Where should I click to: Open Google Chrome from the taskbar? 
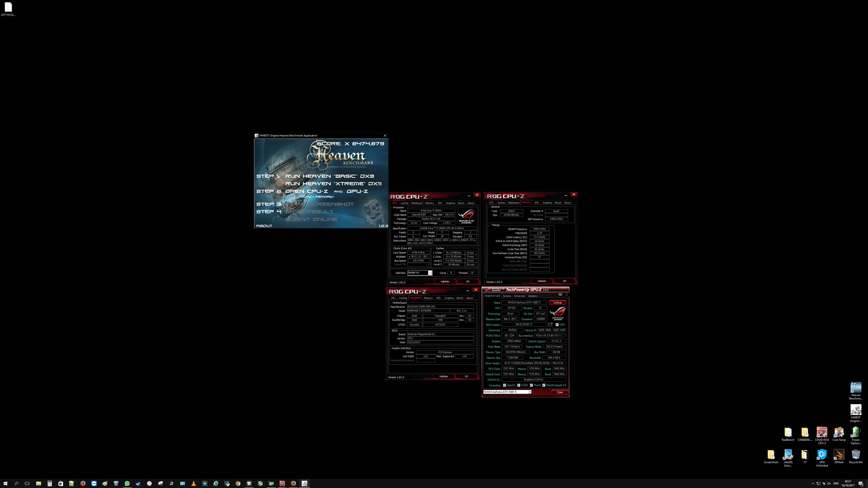238,483
